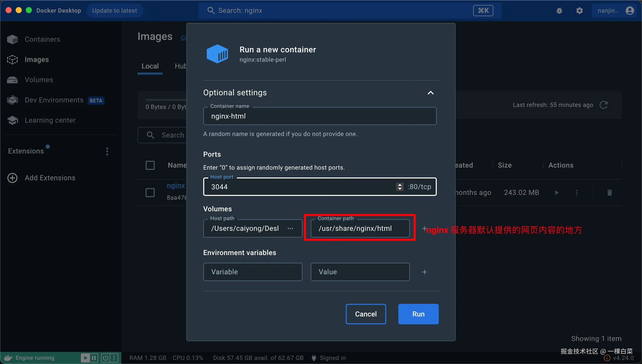The height and width of the screenshot is (364, 642).
Task: Click the Cancel button
Action: pos(366,314)
